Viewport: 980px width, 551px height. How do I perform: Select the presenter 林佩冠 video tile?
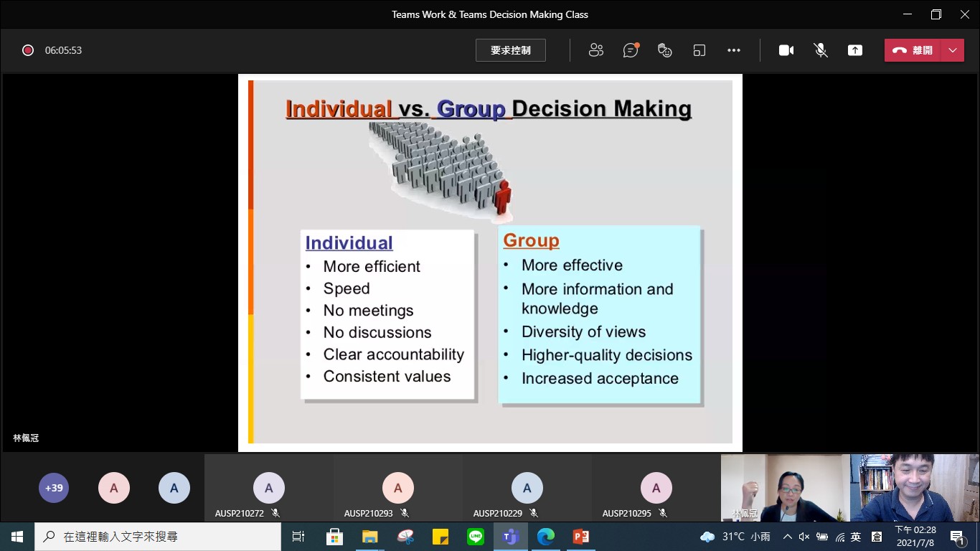point(785,488)
